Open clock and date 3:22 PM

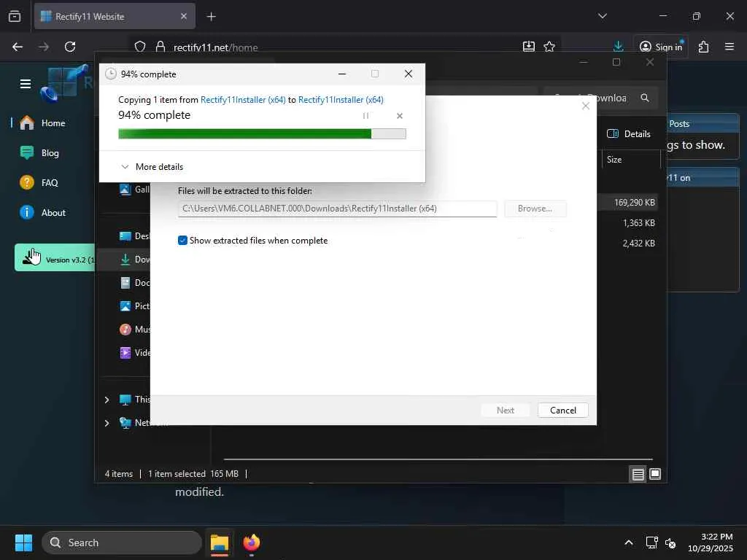711,542
